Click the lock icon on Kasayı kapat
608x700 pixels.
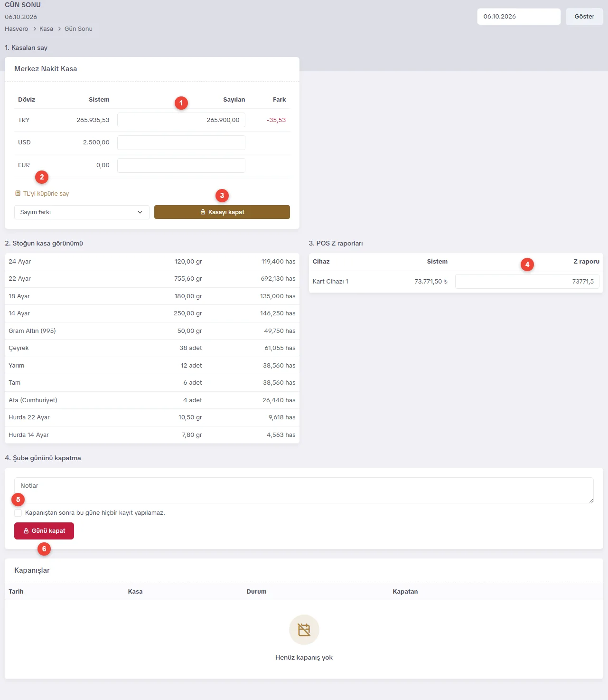click(x=203, y=212)
